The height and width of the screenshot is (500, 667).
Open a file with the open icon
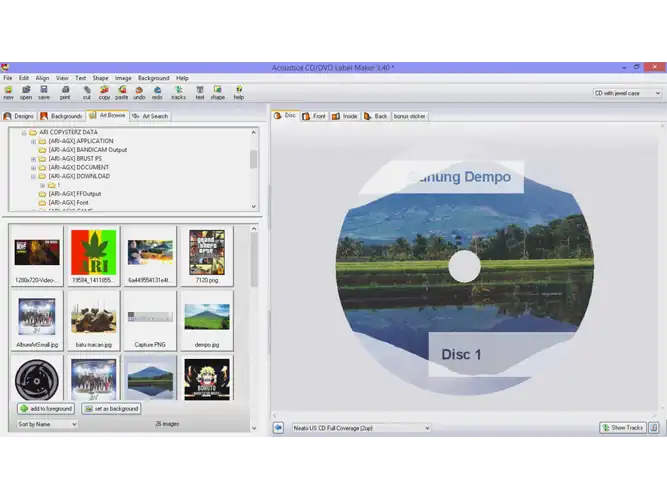pos(26,92)
